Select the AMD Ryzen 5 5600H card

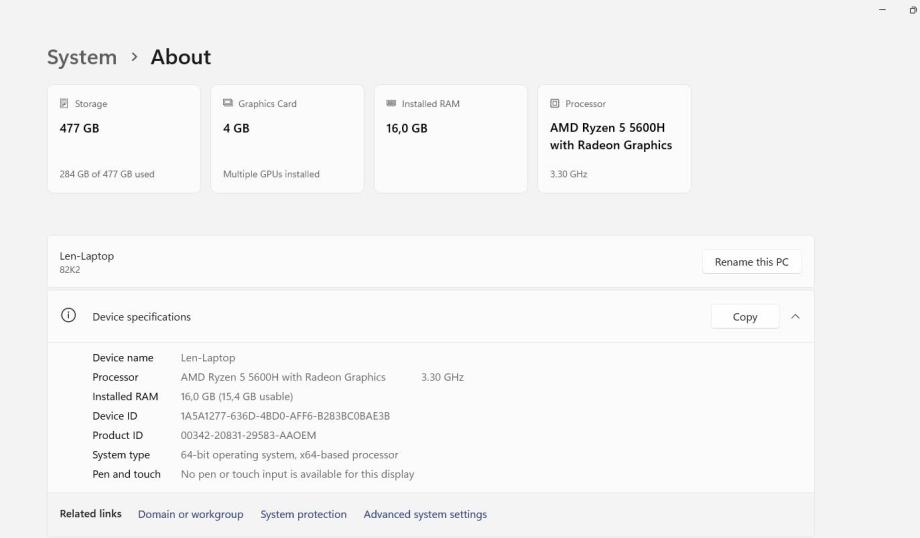click(614, 139)
